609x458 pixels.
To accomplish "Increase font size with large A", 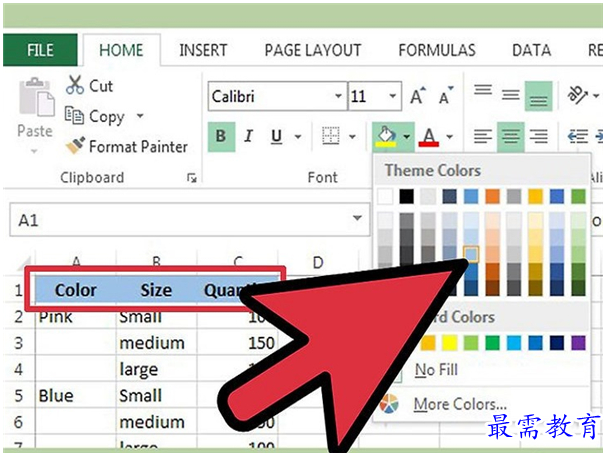I will 418,95.
